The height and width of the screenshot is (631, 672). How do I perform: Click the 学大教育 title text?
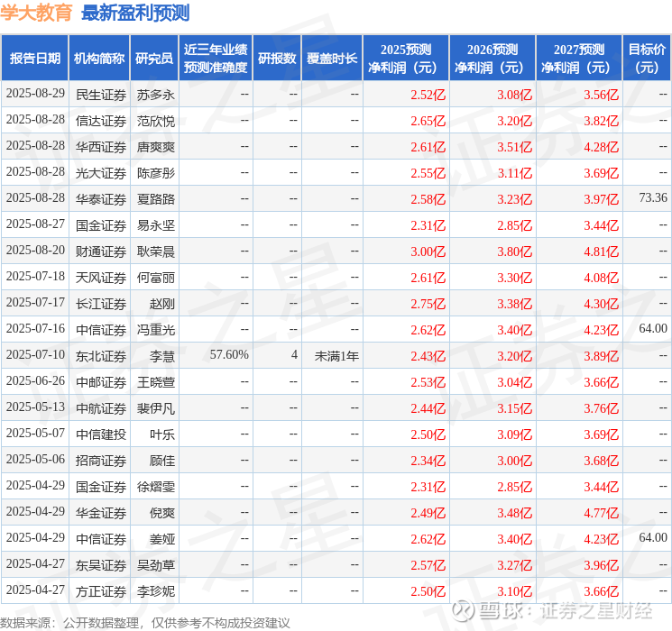point(36,13)
